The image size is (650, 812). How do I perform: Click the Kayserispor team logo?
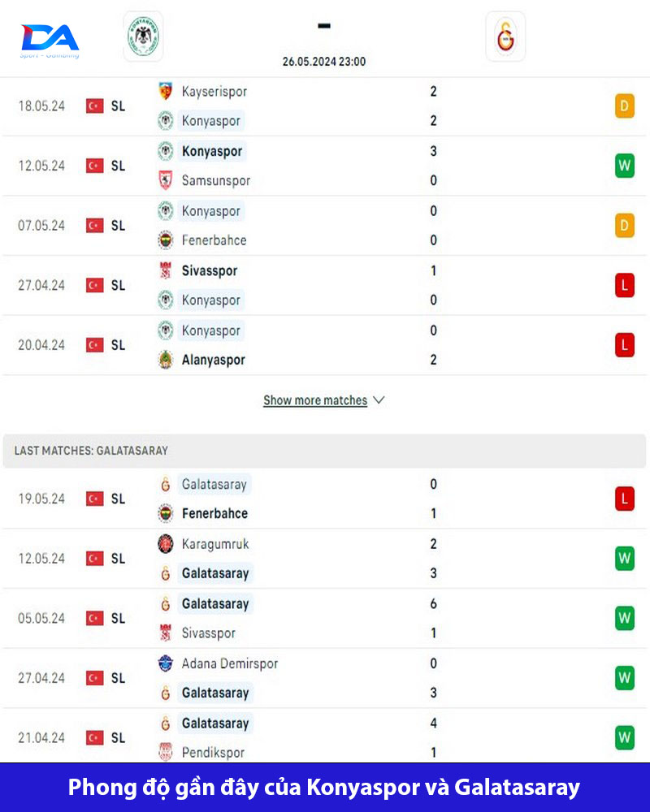[x=167, y=91]
